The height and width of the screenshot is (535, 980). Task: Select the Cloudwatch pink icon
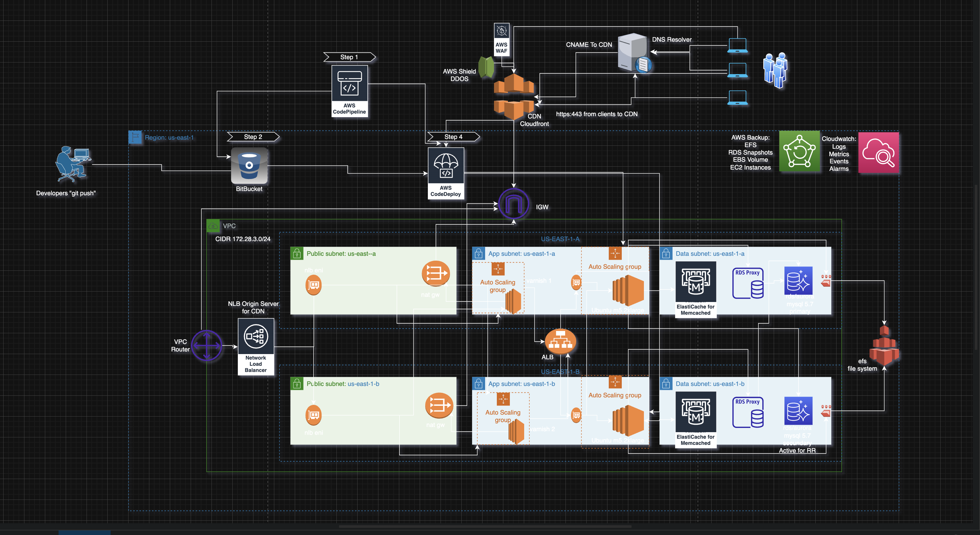click(x=878, y=153)
